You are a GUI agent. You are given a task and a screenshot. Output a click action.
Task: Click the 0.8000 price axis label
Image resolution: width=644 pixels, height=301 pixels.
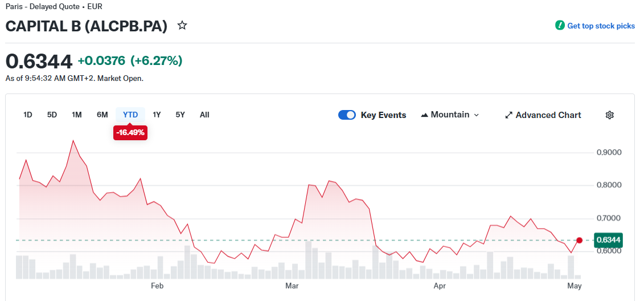click(609, 185)
